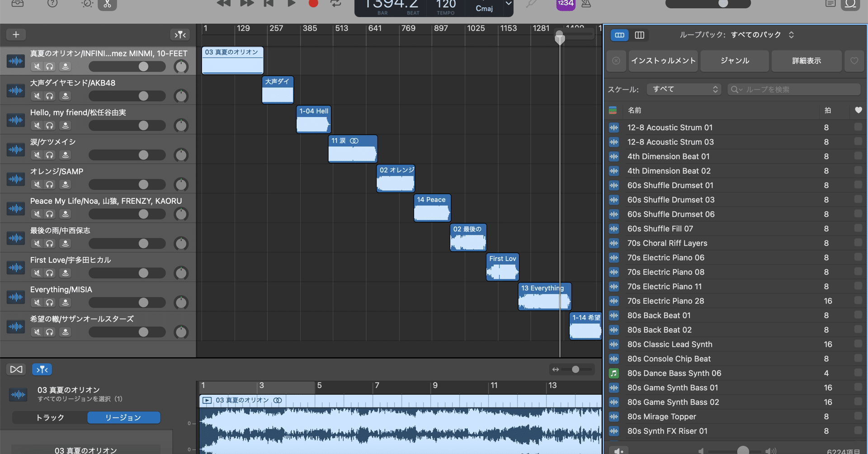Viewport: 868px width, 454px height.
Task: Mute the 大声ダイヤモンド/AKB48 track
Action: (37, 96)
